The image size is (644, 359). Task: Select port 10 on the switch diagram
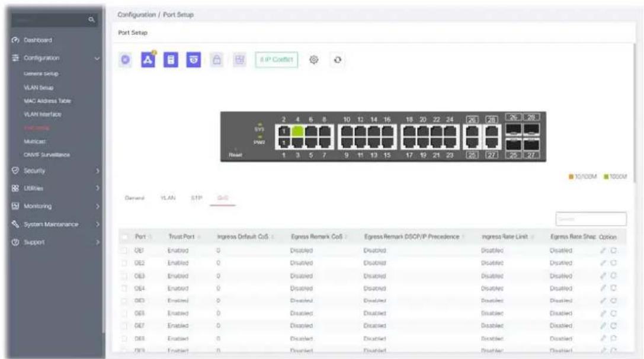click(x=347, y=131)
